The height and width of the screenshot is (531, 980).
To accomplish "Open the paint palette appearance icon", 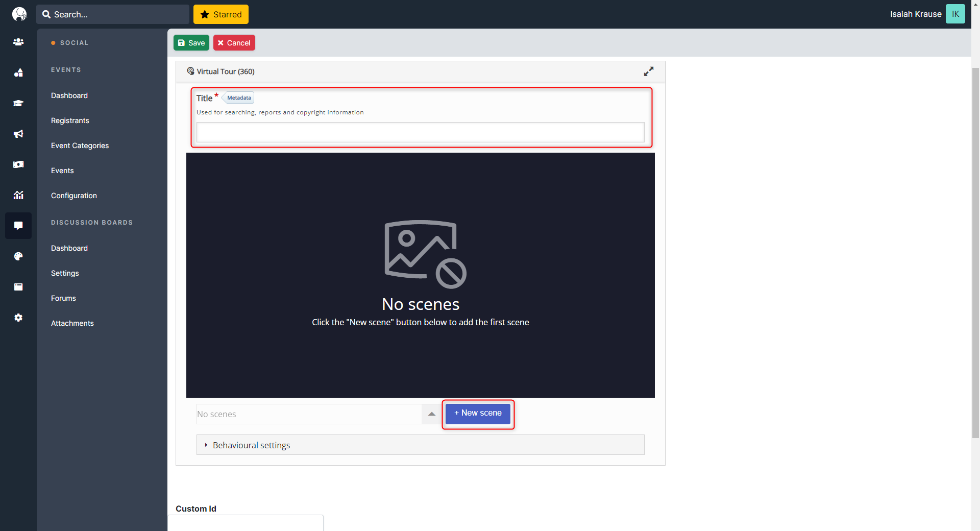I will (x=18, y=256).
